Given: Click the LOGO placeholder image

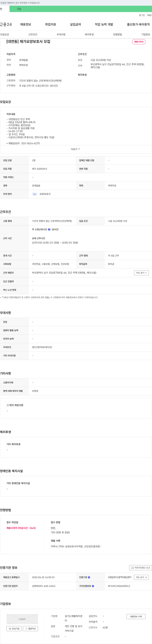Looking at the screenshot, I should tap(22, 619).
